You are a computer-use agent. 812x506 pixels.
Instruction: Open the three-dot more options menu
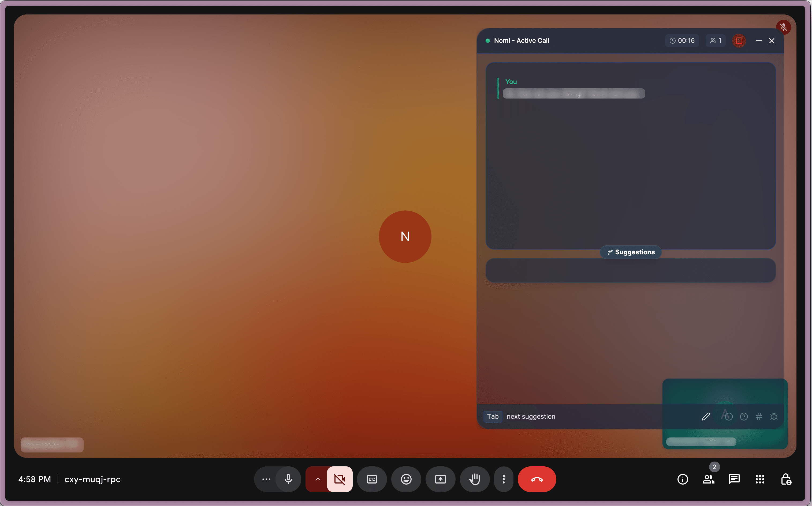click(504, 479)
